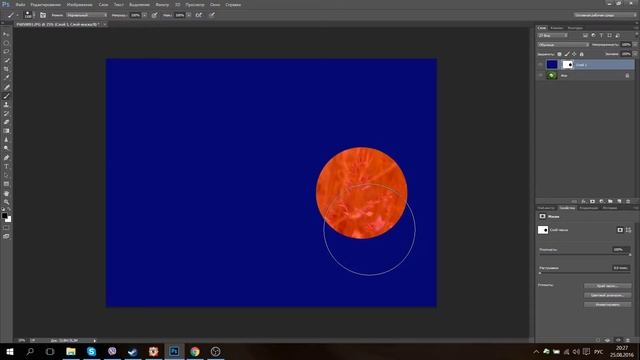640x360 pixels.
Task: Hide the Слой 1 layer
Action: [540, 64]
